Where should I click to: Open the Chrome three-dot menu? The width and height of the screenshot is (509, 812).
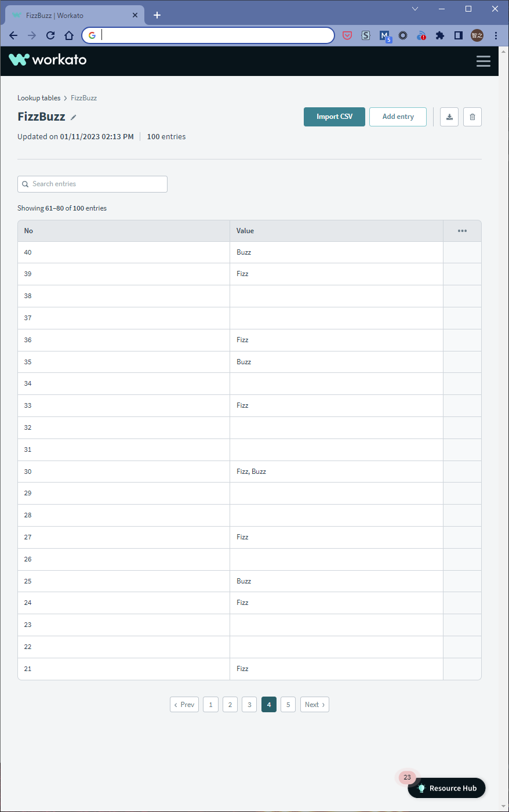pos(496,35)
